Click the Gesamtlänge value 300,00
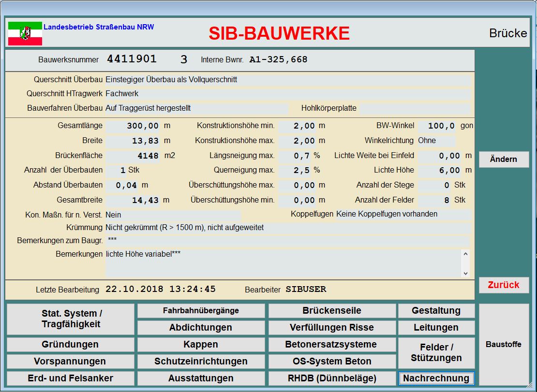Viewport: 537px width, 392px height. click(133, 126)
